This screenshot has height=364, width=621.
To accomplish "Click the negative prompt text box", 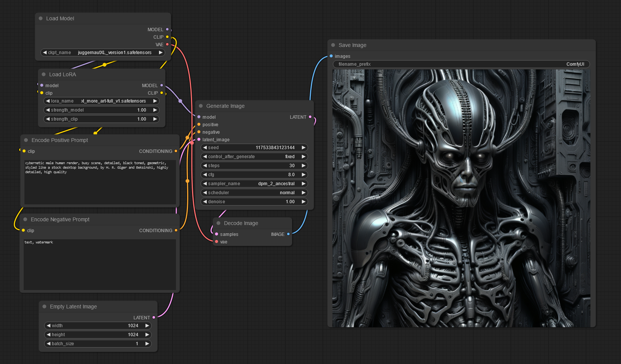I will pyautogui.click(x=100, y=264).
